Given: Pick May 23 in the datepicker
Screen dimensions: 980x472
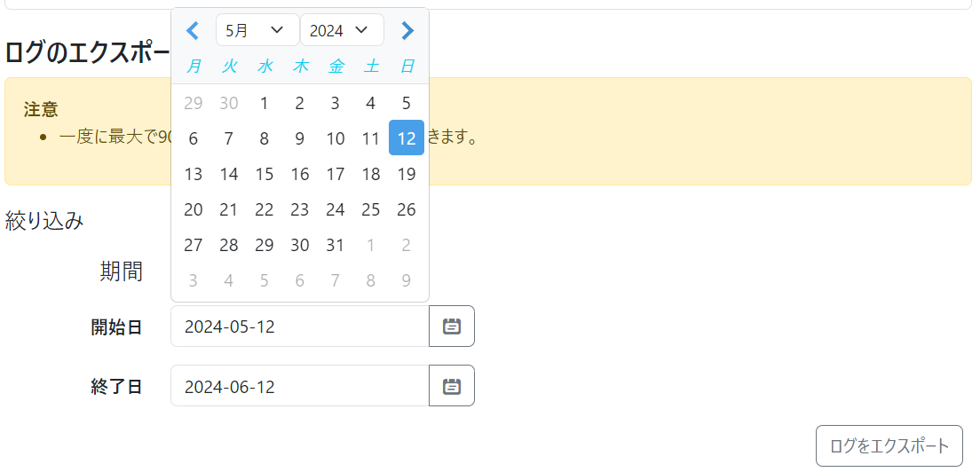Looking at the screenshot, I should 300,209.
